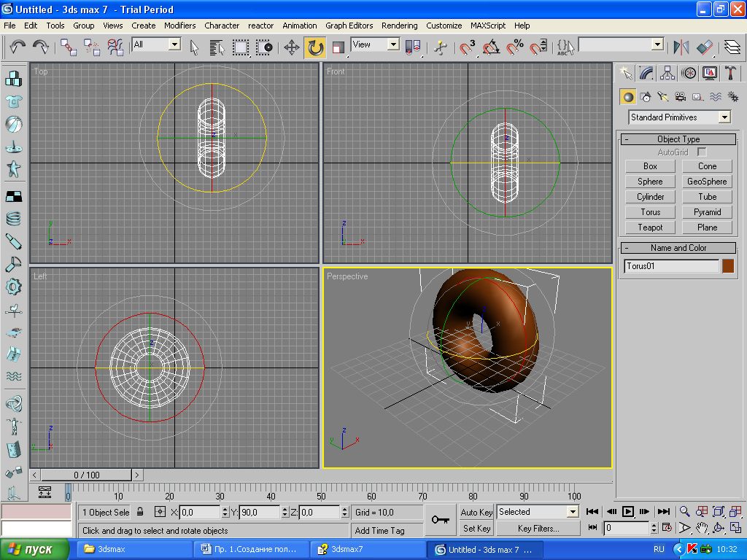The height and width of the screenshot is (560, 747).
Task: Open the Windows пуск Start button
Action: [34, 550]
